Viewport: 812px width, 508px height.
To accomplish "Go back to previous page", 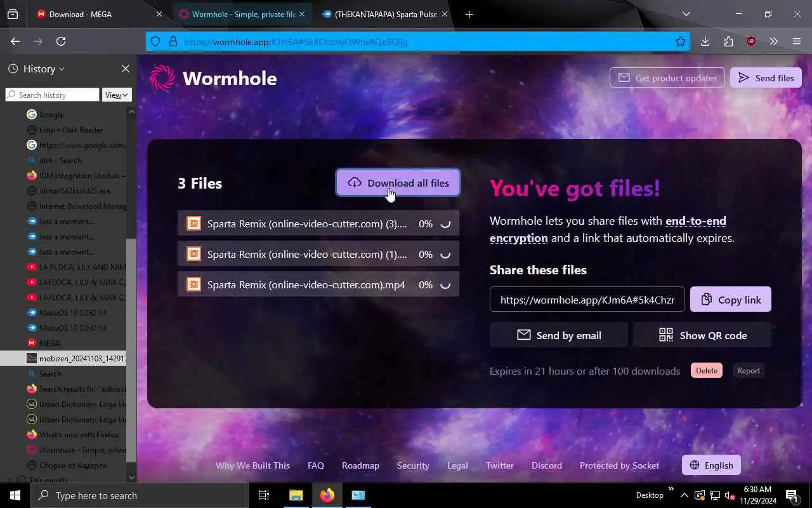I will coord(15,41).
